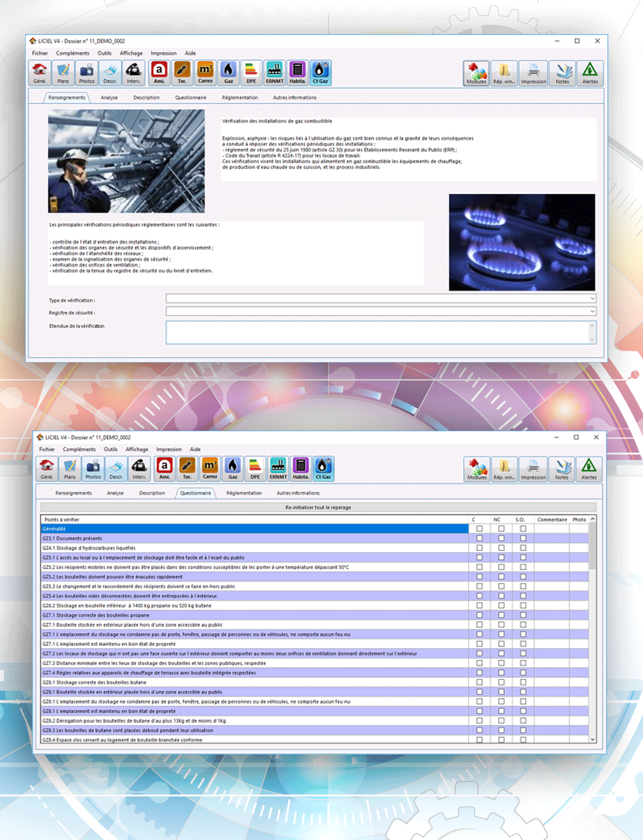
Task: Open Fichier menu in top window
Action: click(40, 53)
